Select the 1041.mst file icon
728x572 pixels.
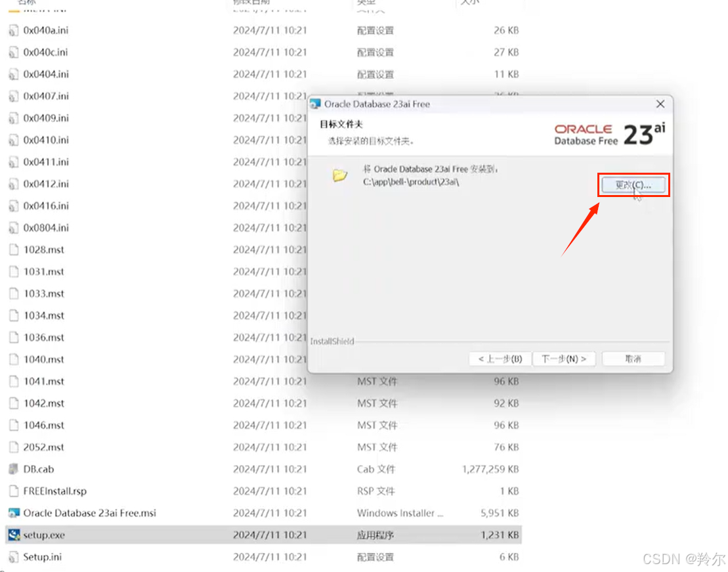click(14, 382)
